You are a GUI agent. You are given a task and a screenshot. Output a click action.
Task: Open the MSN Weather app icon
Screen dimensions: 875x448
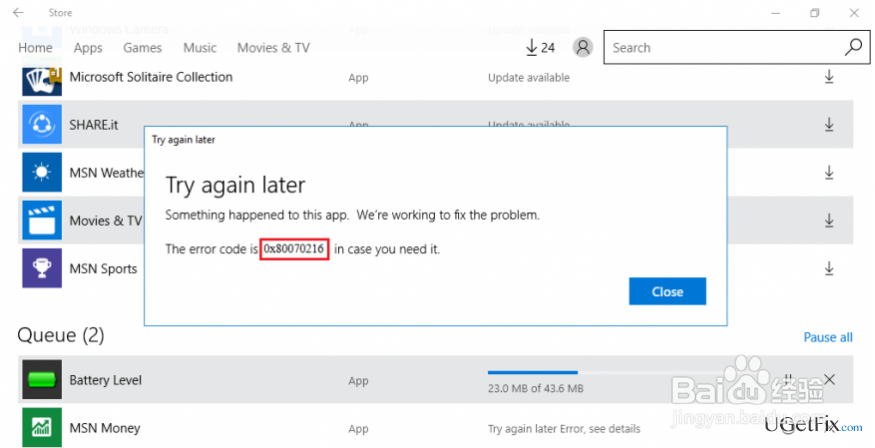pyautogui.click(x=42, y=172)
